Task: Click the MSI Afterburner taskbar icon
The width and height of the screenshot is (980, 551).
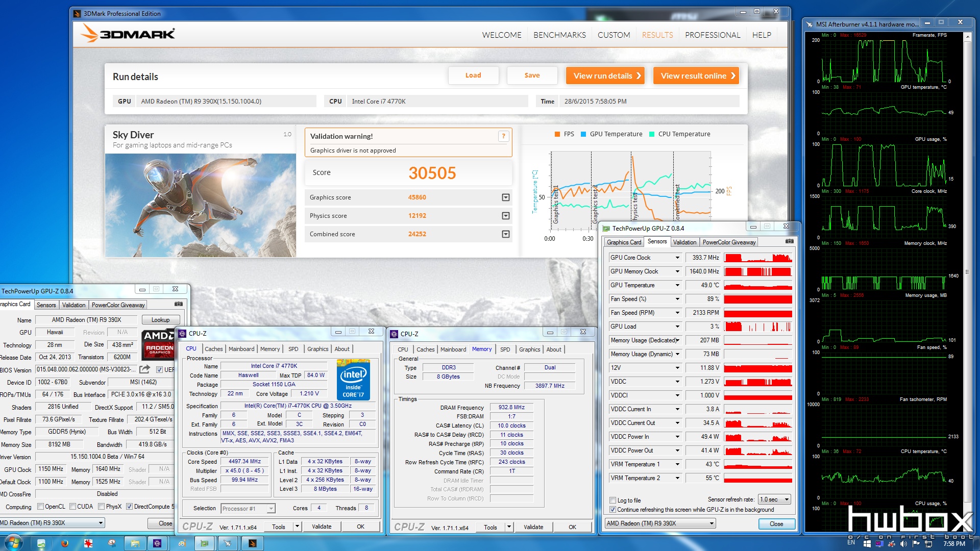Action: pos(228,543)
